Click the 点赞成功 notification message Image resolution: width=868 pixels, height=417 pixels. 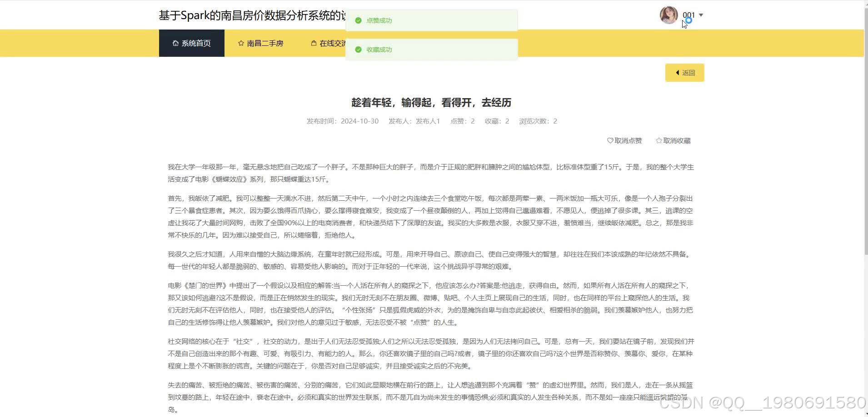pos(432,20)
